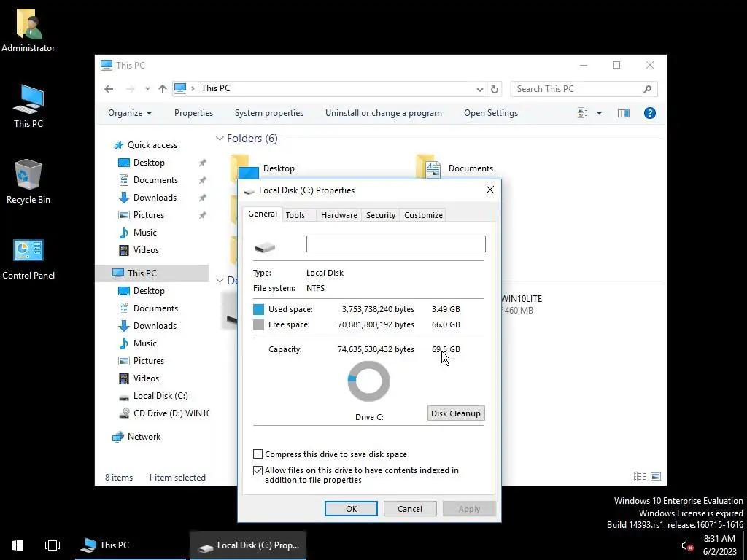Click the Disk Cleanup button
747x560 pixels.
(456, 413)
